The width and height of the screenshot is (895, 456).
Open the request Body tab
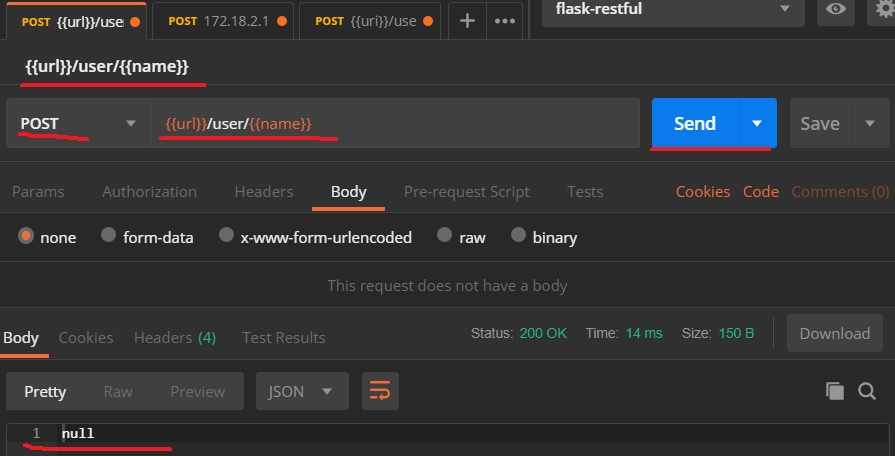348,192
